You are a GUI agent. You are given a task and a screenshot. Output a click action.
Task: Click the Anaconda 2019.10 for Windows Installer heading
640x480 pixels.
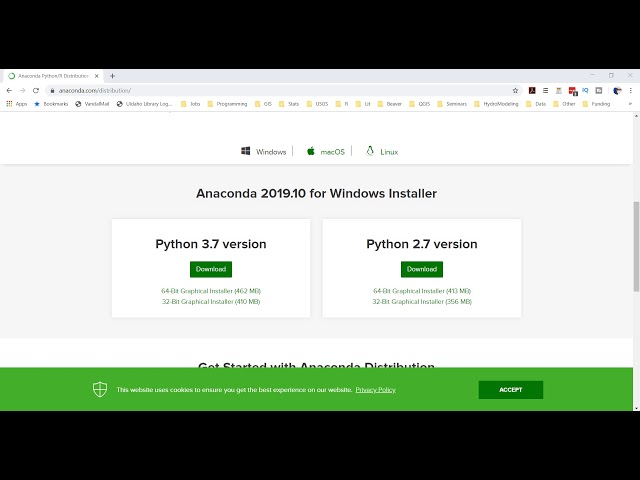(x=316, y=193)
